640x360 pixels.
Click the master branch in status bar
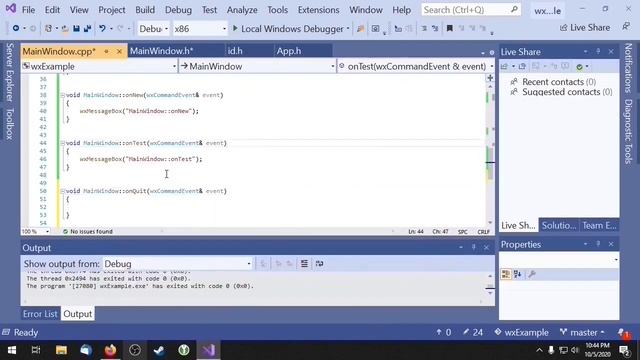[582, 333]
